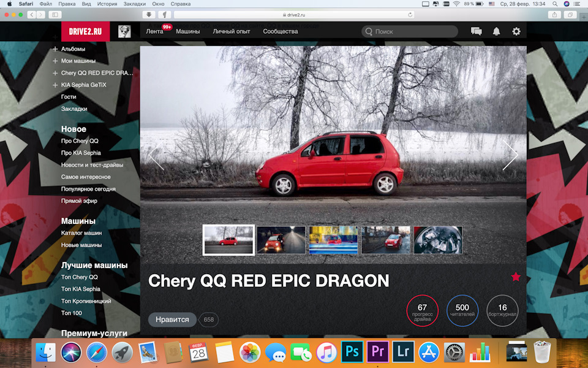Open the Гости link
Viewport: 588px width, 368px height.
69,97
